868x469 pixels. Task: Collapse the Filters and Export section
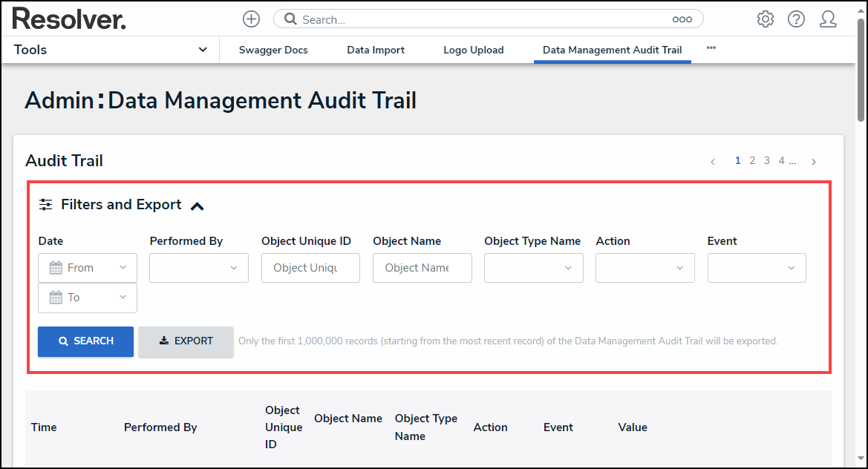tap(197, 206)
